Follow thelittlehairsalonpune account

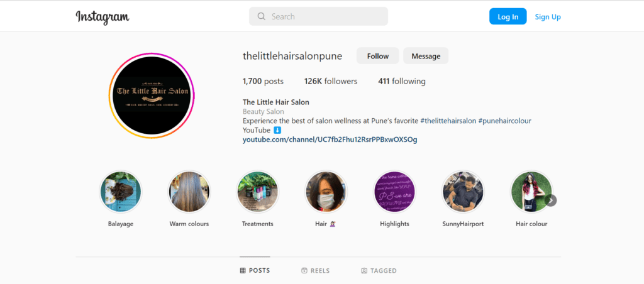coord(378,56)
